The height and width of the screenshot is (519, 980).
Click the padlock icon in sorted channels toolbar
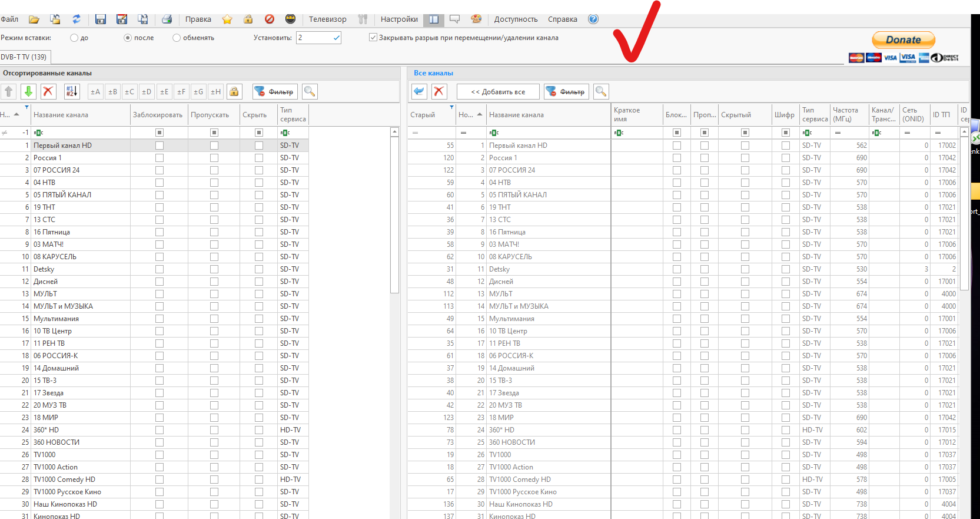click(234, 91)
